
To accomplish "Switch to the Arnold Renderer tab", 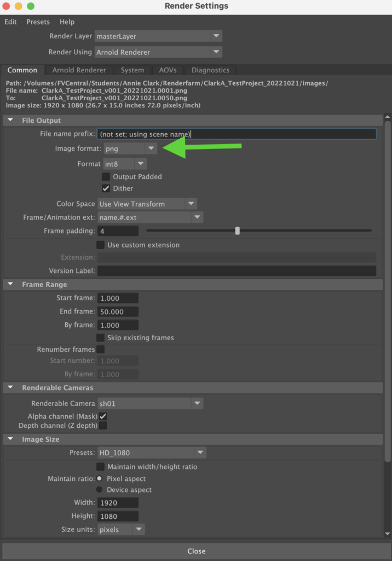I will click(x=79, y=70).
